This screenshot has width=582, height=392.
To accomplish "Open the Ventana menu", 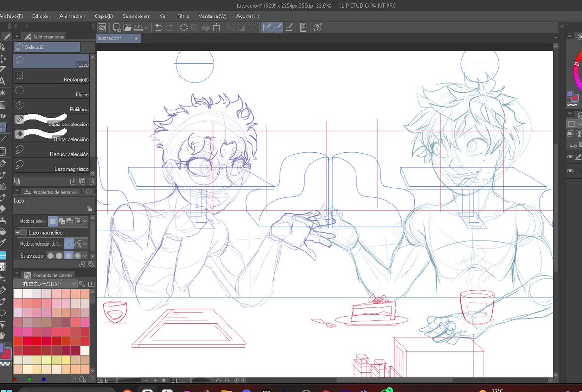I will point(212,16).
